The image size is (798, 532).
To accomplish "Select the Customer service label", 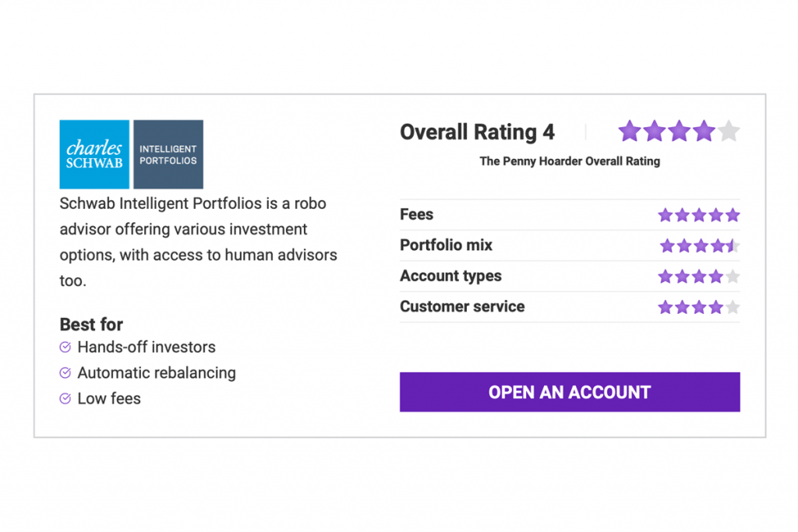I will 462,307.
